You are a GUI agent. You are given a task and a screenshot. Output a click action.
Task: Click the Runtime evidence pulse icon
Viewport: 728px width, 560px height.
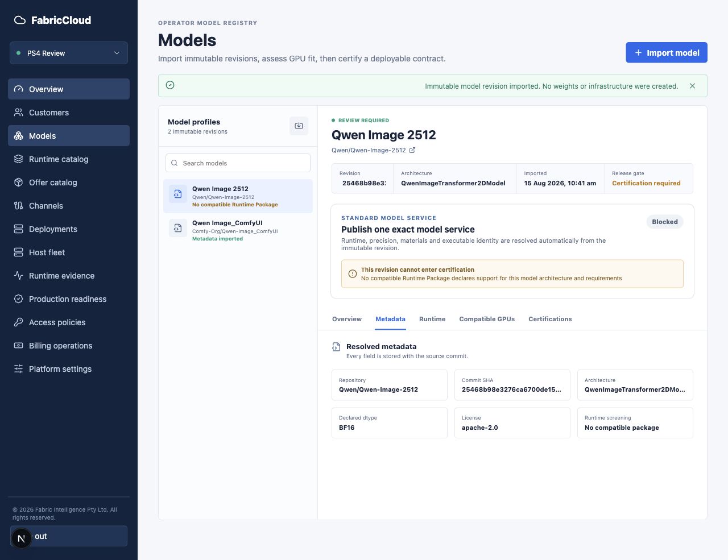tap(19, 276)
